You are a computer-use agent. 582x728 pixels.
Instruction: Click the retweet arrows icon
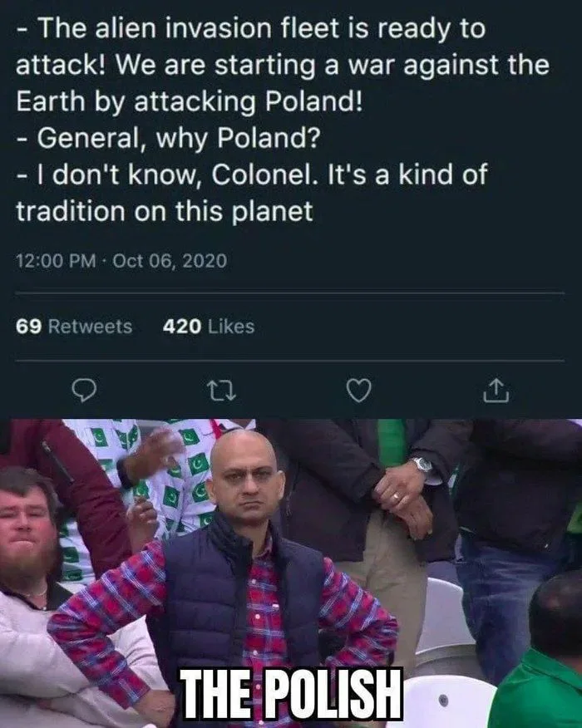coord(221,391)
